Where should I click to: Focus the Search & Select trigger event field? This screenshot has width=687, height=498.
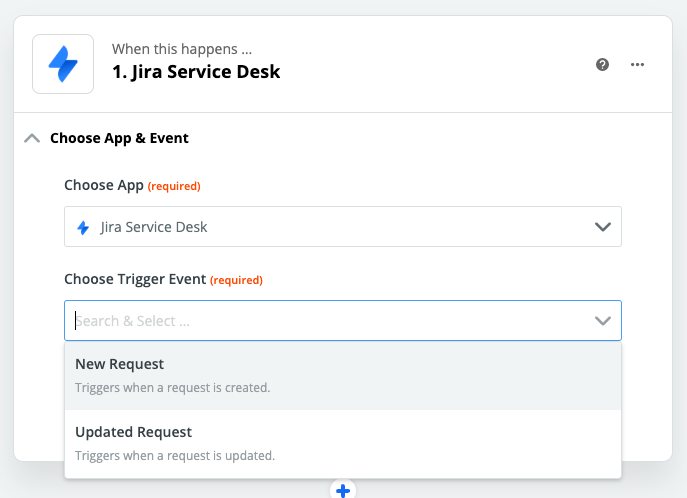pyautogui.click(x=343, y=321)
